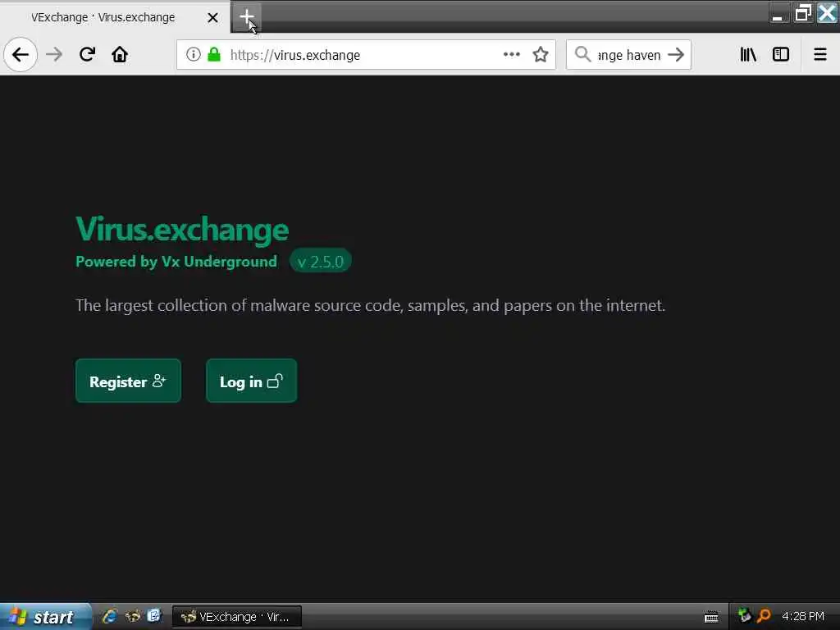840x630 pixels.
Task: Open page actions three-dot menu
Action: click(512, 55)
